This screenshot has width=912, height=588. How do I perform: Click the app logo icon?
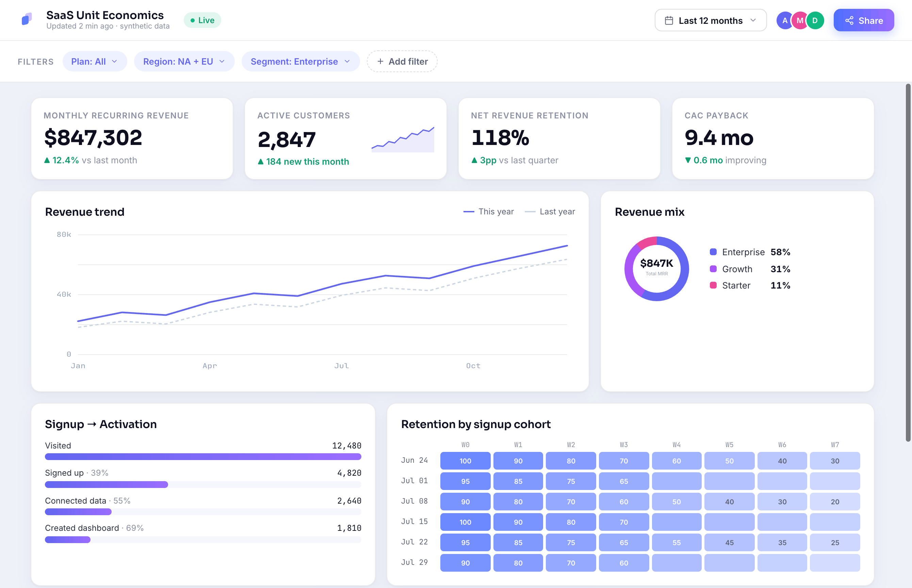(x=27, y=19)
